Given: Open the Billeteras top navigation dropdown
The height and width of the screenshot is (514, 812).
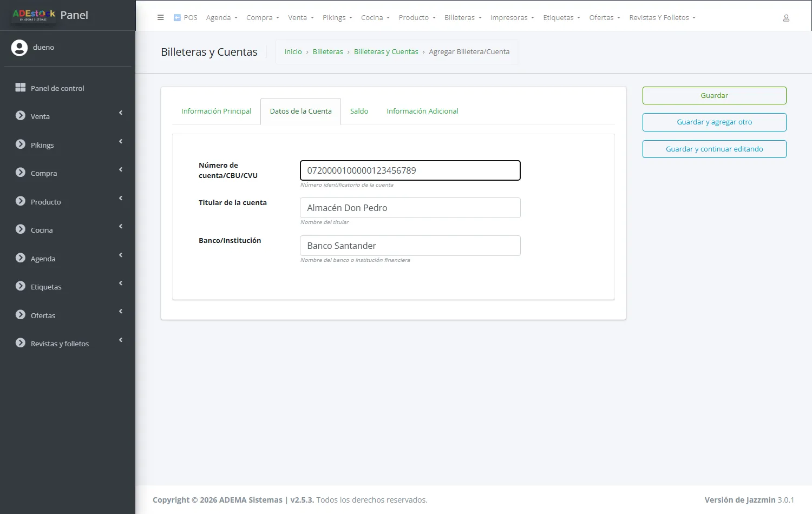Looking at the screenshot, I should pos(463,18).
